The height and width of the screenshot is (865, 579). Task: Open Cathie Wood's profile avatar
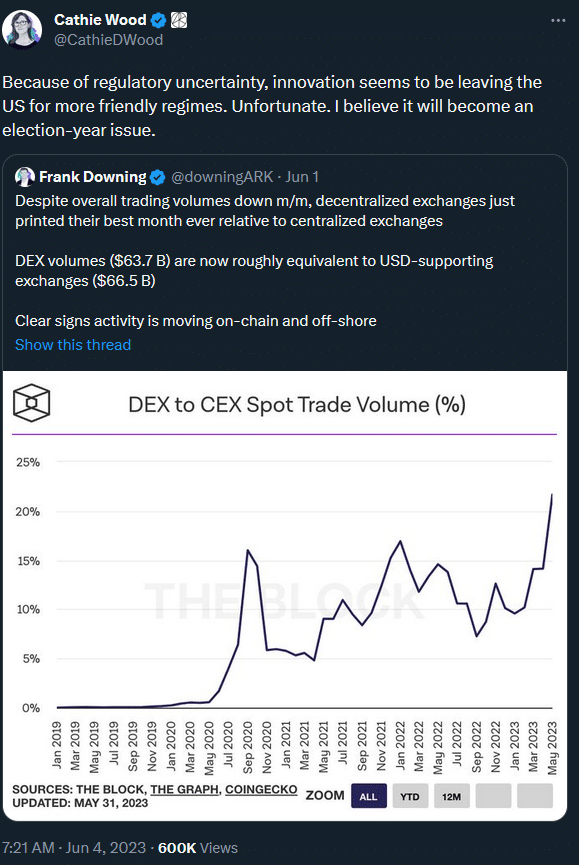tap(22, 29)
